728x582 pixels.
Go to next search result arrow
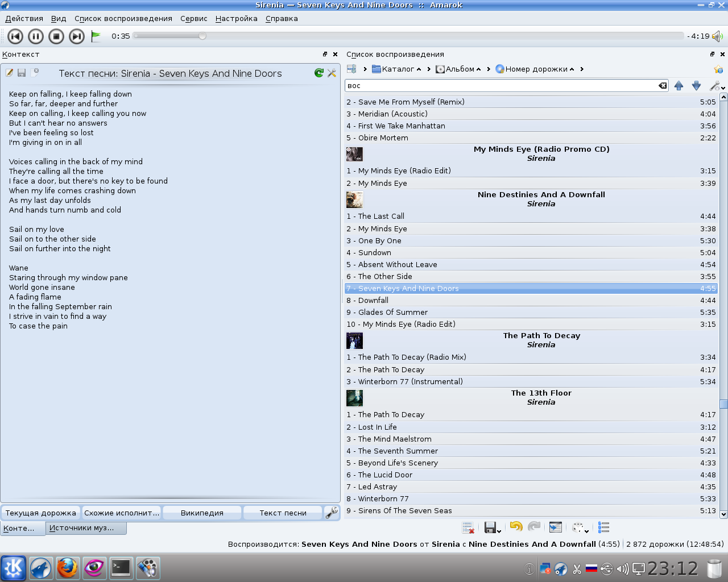pyautogui.click(x=696, y=86)
